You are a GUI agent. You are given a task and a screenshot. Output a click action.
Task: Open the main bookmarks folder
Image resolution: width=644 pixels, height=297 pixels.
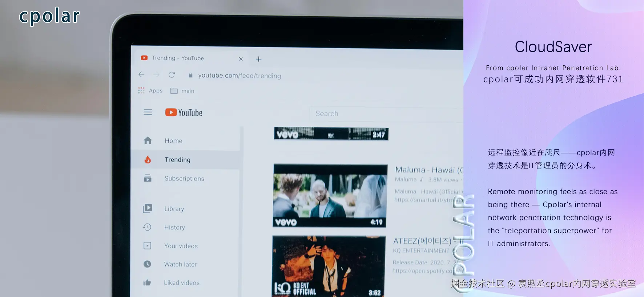coord(182,91)
